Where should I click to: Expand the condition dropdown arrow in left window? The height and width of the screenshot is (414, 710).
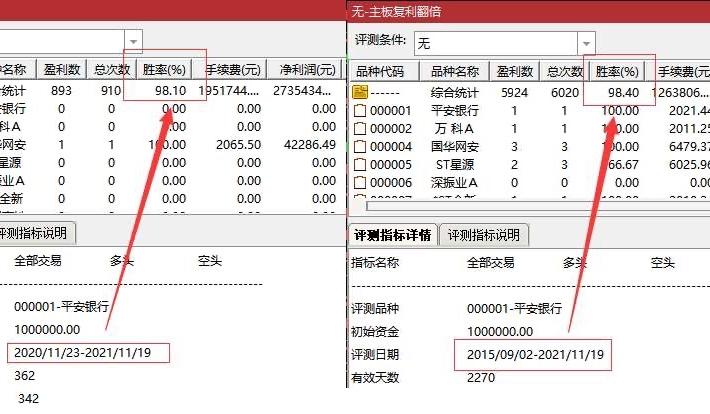point(133,41)
